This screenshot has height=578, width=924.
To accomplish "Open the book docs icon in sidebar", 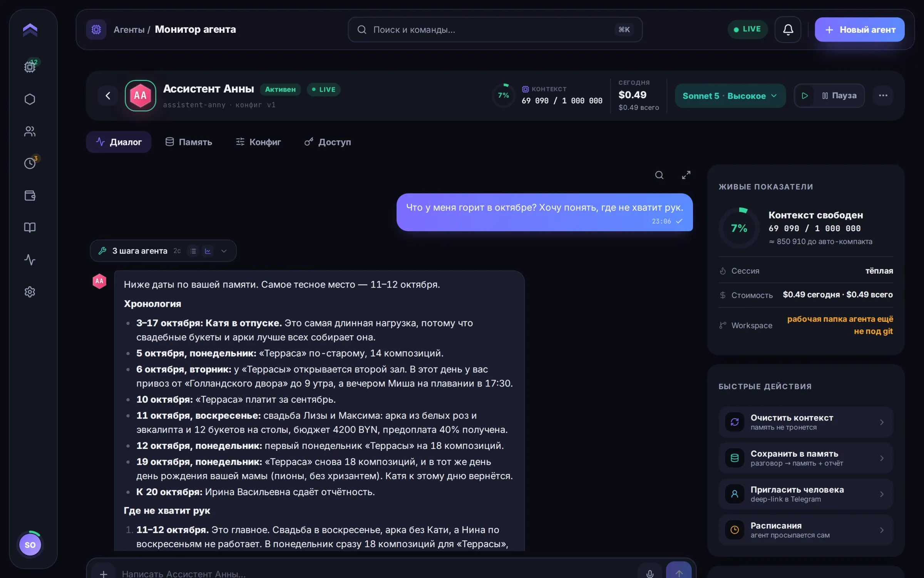I will [30, 227].
